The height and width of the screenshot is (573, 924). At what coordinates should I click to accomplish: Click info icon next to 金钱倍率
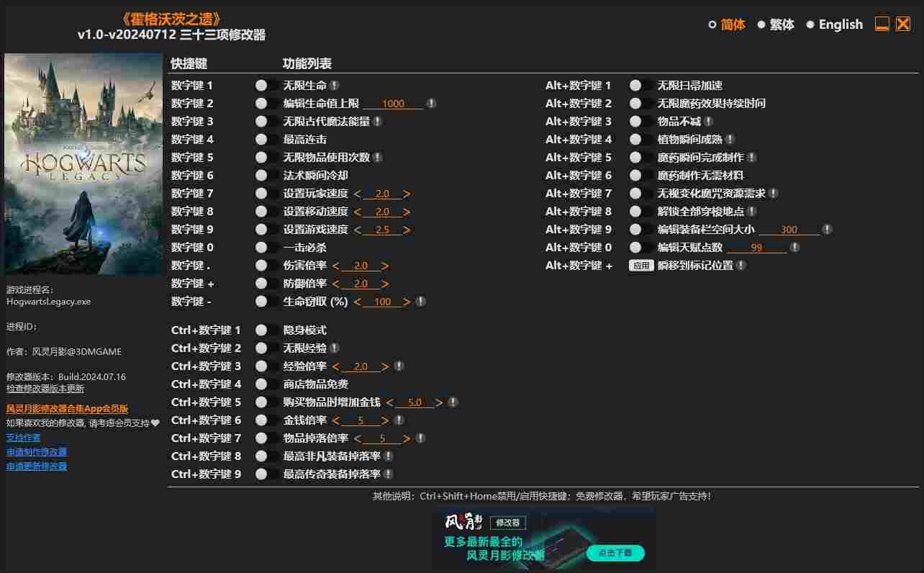pyautogui.click(x=399, y=420)
